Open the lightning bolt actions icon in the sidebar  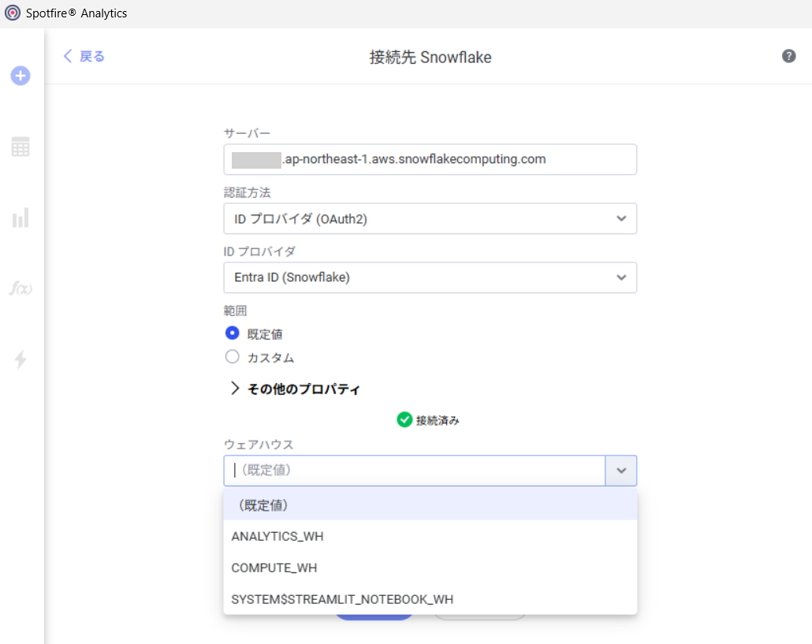(x=20, y=359)
